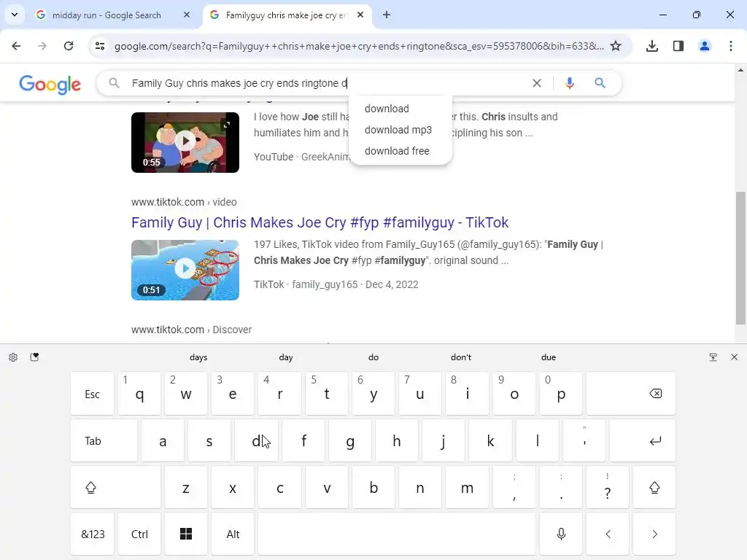Image resolution: width=747 pixels, height=560 pixels.
Task: Go to Google homepage via logo
Action: coord(50,85)
